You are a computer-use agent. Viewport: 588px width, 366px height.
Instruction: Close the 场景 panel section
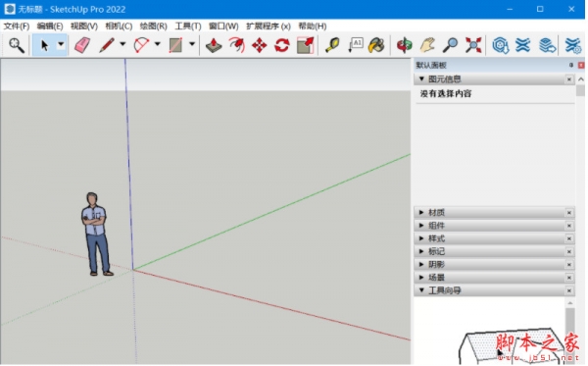[x=569, y=278]
